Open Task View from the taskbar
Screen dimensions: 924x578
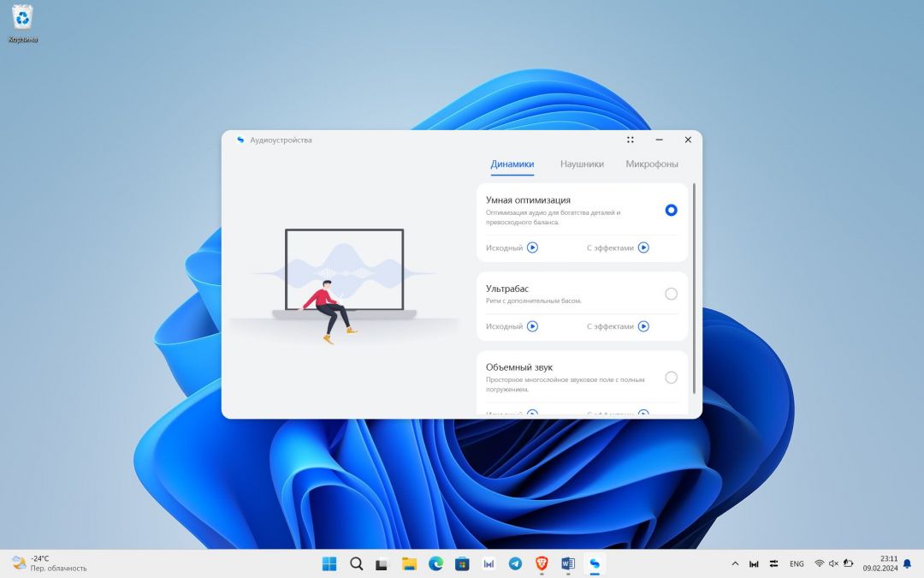(x=382, y=563)
